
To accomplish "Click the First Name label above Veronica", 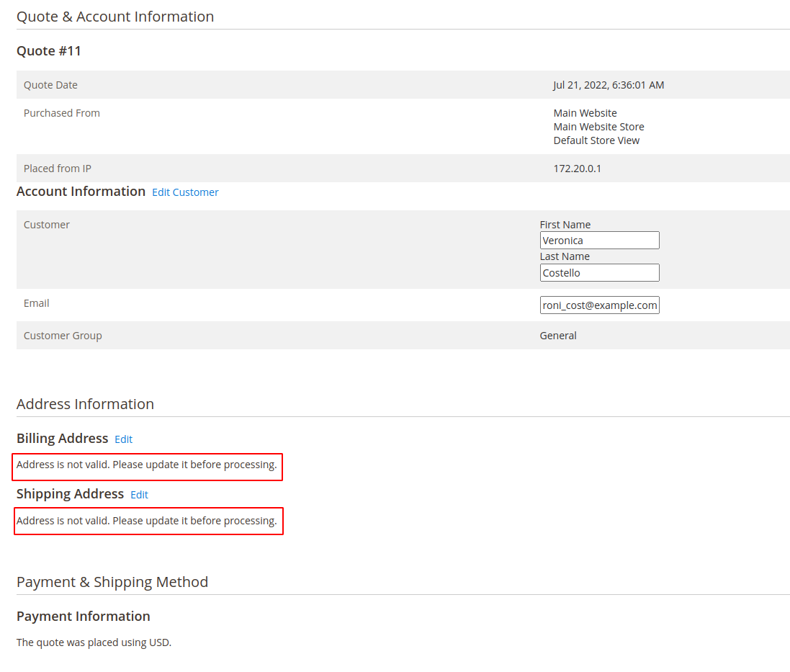I will (565, 225).
